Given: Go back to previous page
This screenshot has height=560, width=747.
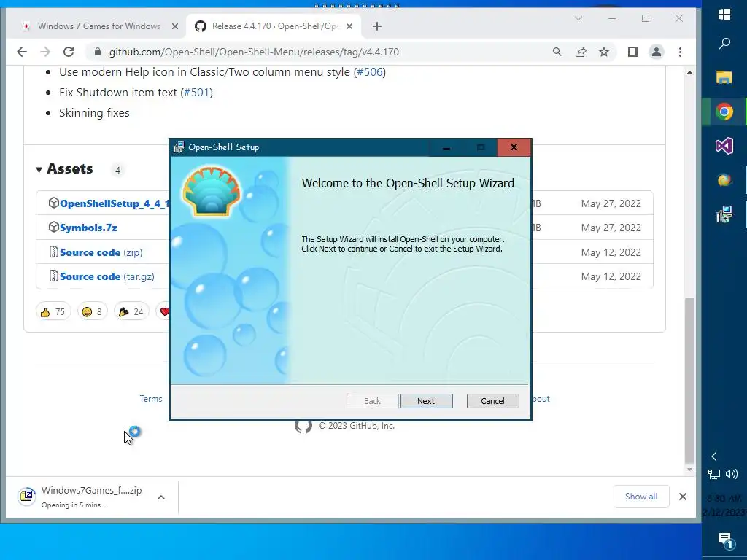Looking at the screenshot, I should pyautogui.click(x=22, y=52).
